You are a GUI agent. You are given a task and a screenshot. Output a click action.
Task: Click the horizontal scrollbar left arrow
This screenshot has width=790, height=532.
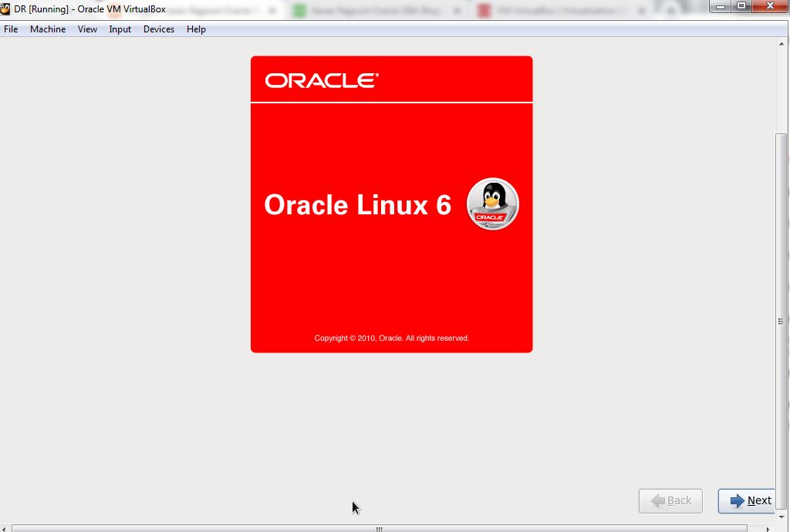[x=4, y=529]
